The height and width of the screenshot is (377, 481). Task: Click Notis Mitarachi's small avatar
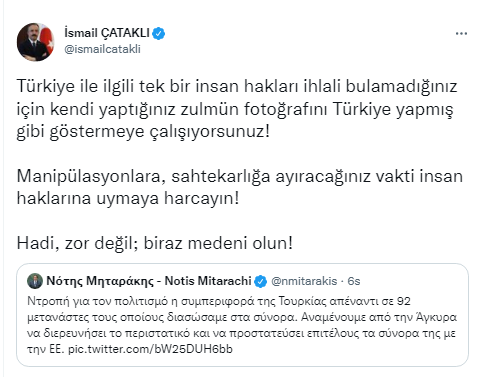pyautogui.click(x=35, y=281)
